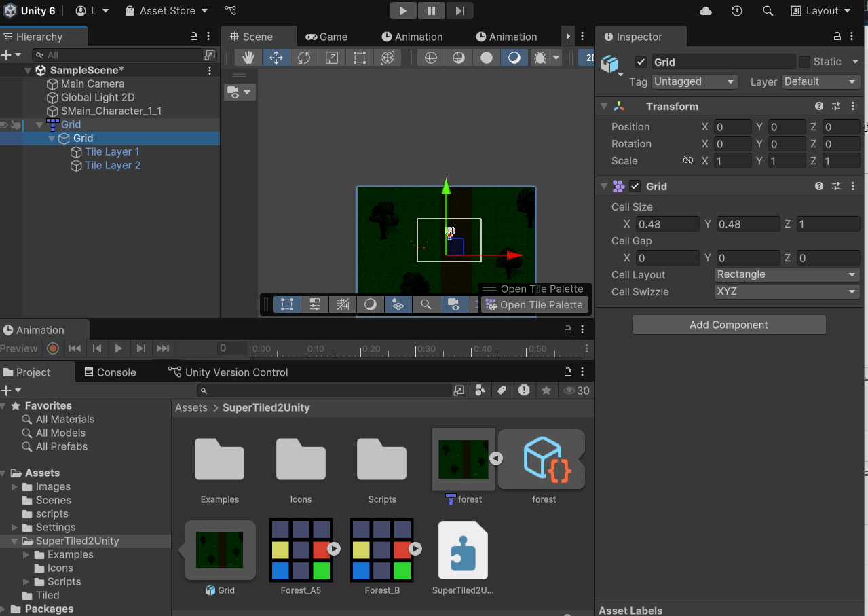
Task: Open the Layer Default dropdown
Action: click(821, 81)
